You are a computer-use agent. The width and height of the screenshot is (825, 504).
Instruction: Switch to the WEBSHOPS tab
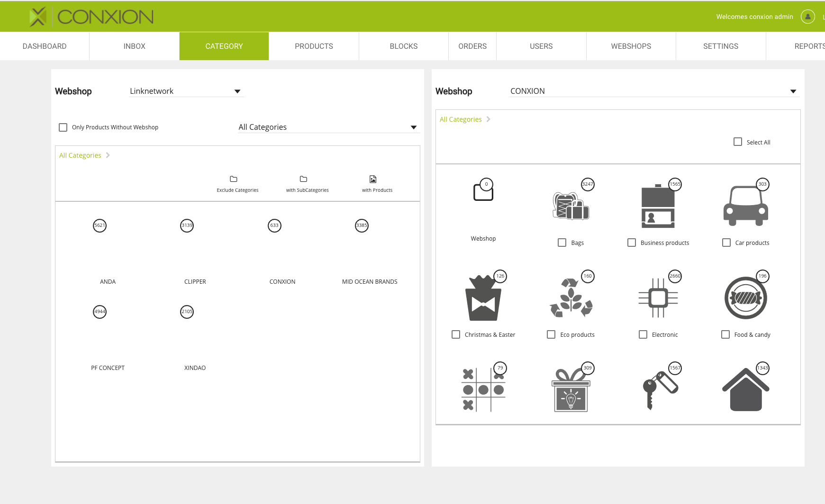pos(631,46)
